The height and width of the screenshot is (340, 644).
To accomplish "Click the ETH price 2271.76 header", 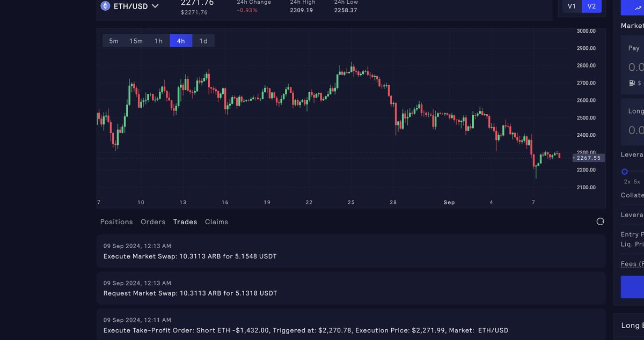I will click(x=197, y=3).
